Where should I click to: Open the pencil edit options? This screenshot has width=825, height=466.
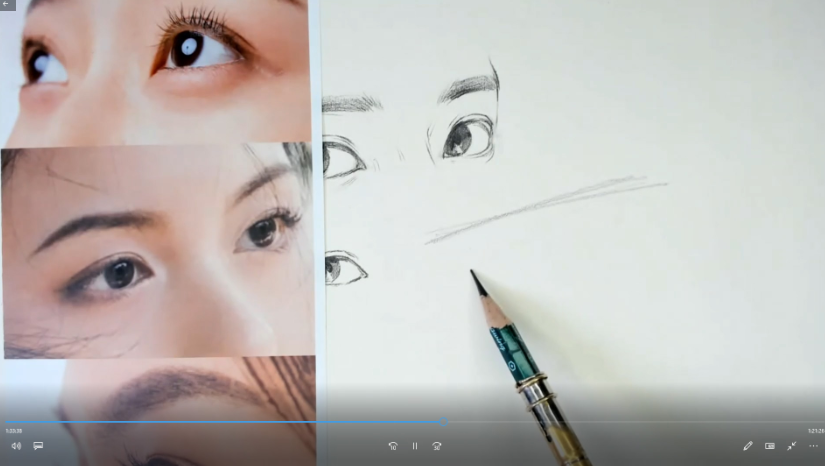coord(748,446)
